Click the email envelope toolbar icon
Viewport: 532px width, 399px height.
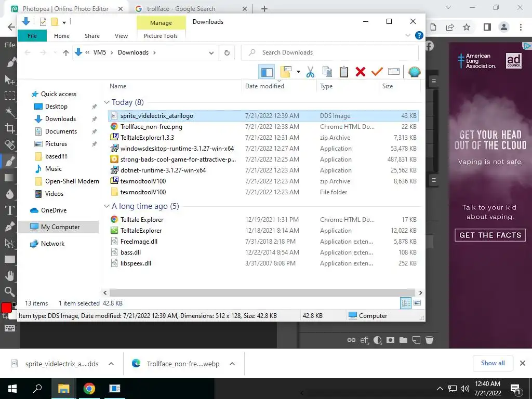click(394, 72)
